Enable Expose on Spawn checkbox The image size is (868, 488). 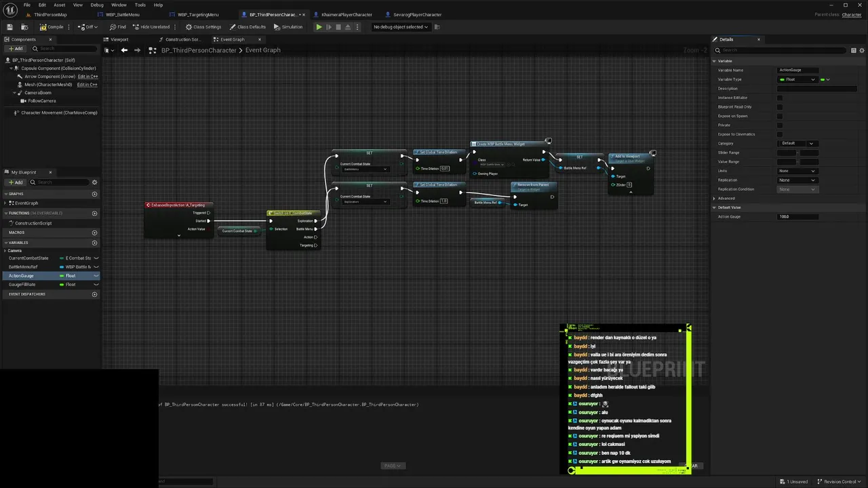point(779,116)
